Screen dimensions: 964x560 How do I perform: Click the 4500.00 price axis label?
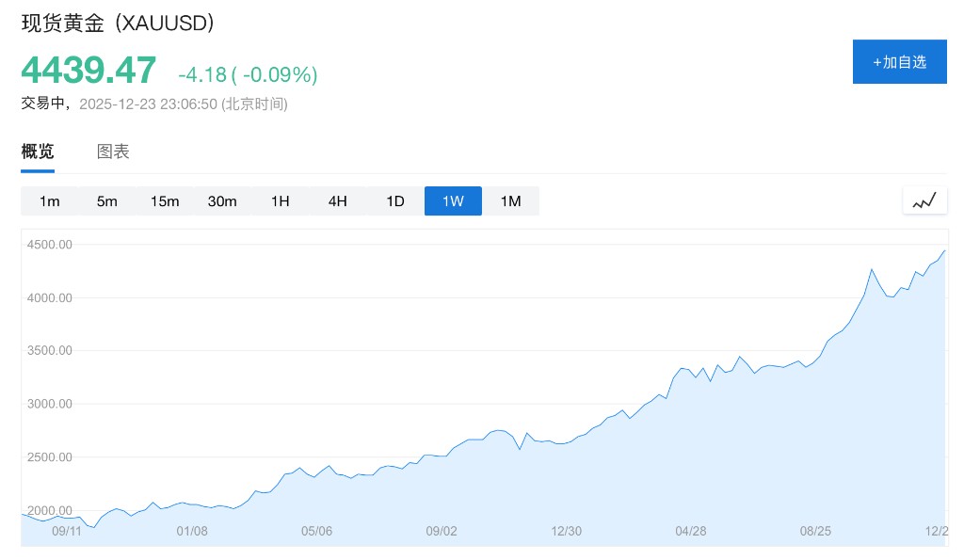coord(52,245)
